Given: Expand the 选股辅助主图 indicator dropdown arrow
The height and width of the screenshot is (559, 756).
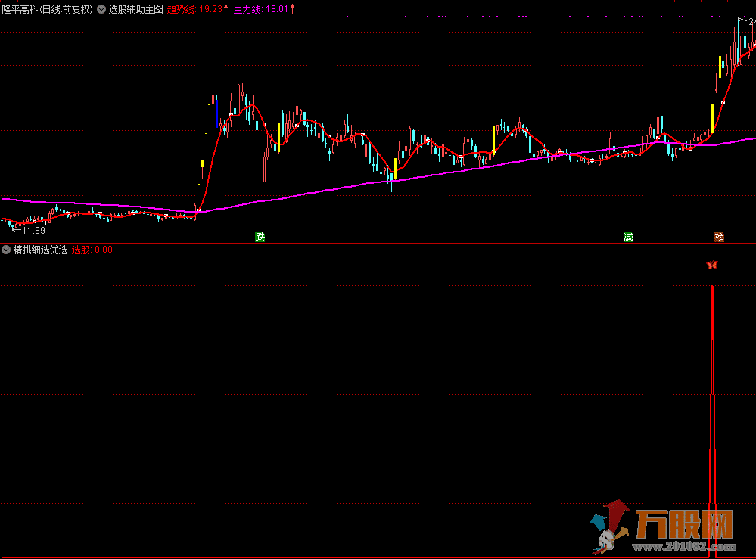Looking at the screenshot, I should [101, 10].
